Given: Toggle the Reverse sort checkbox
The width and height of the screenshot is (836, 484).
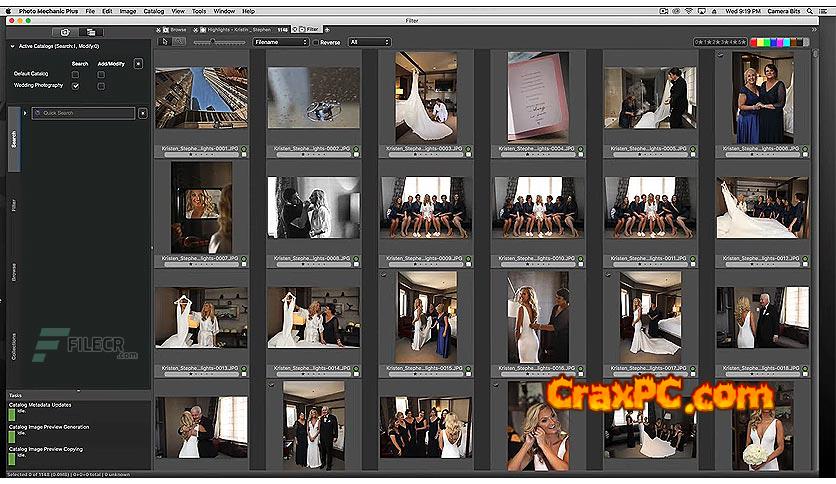Looking at the screenshot, I should coord(316,42).
